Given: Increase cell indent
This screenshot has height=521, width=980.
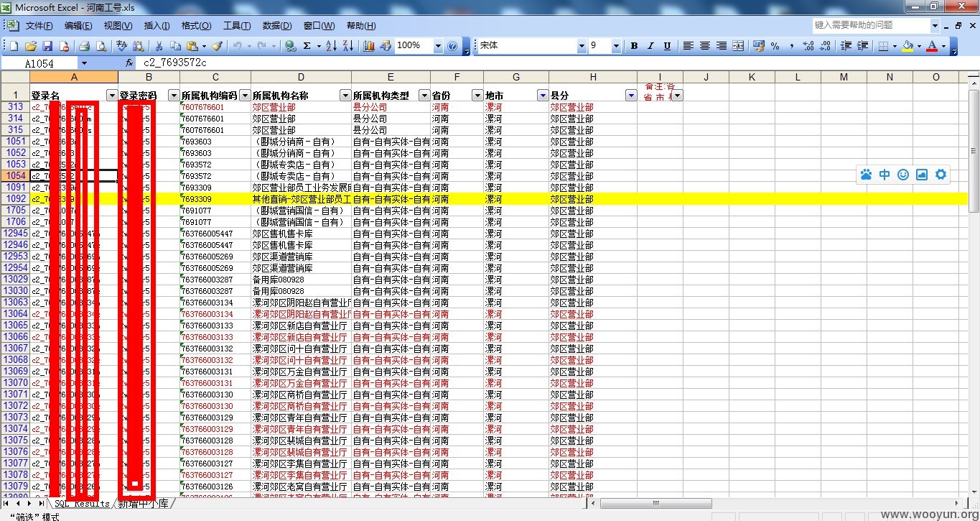Looking at the screenshot, I should [x=863, y=46].
